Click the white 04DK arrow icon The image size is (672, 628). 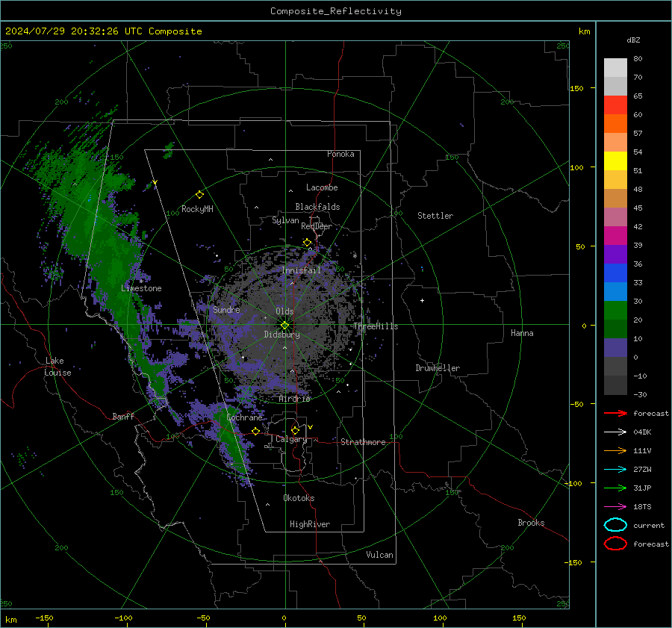point(615,432)
